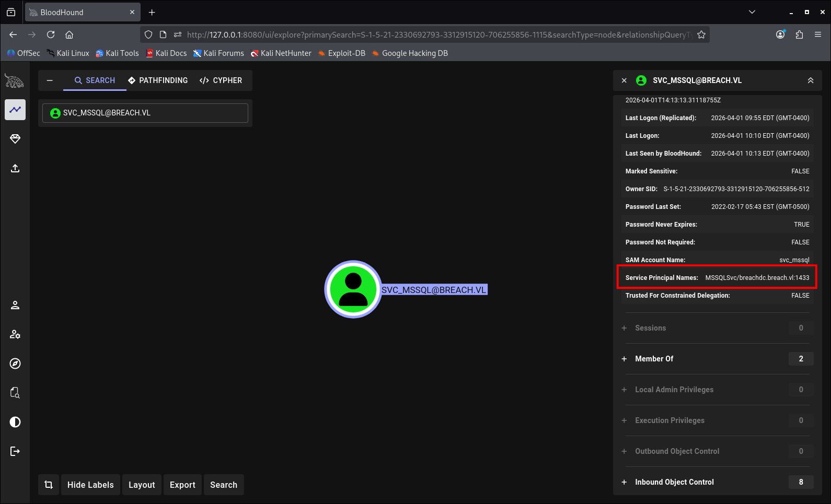
Task: Close the BloodHound browser tab
Action: pyautogui.click(x=132, y=12)
